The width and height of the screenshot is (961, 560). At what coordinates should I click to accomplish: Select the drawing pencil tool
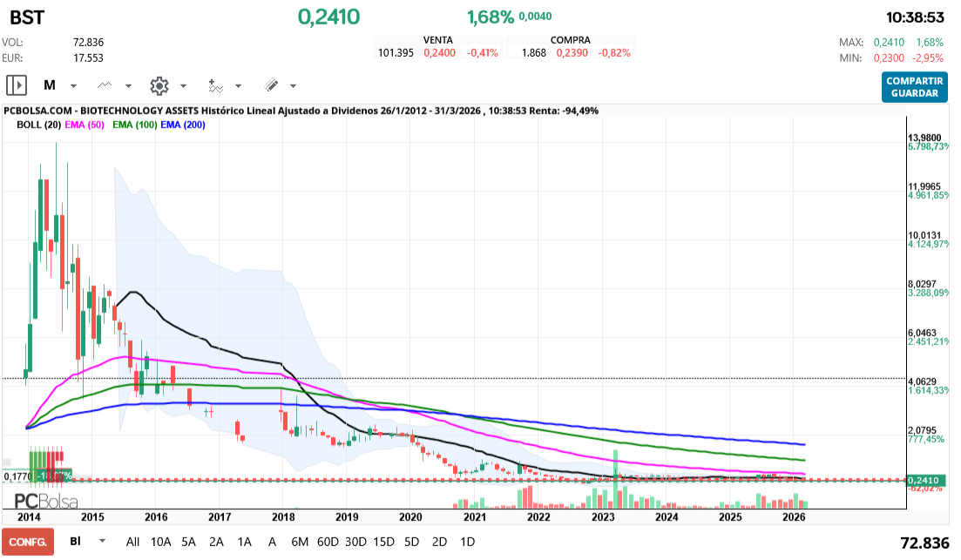271,84
